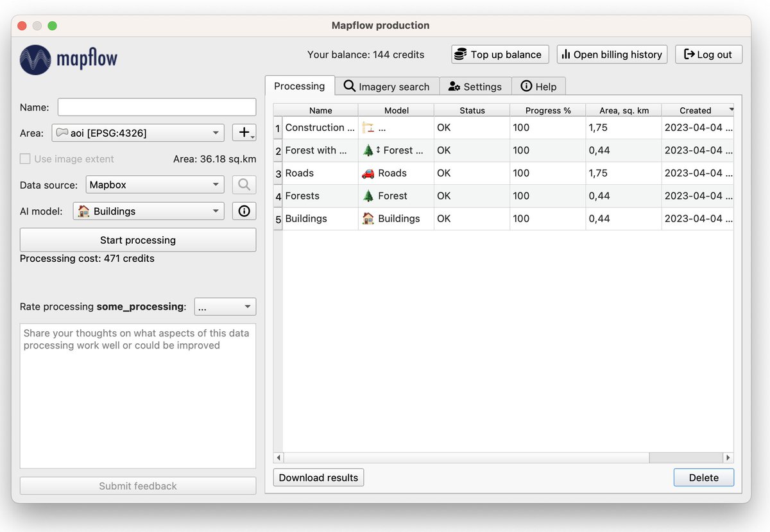
Task: Select the Construction processing name cell
Action: pos(321,128)
